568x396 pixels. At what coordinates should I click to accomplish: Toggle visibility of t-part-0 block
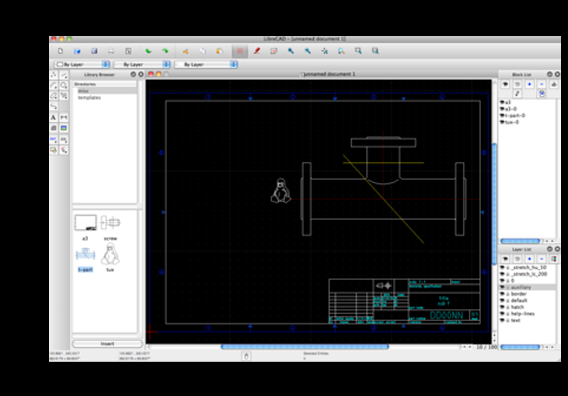click(502, 116)
